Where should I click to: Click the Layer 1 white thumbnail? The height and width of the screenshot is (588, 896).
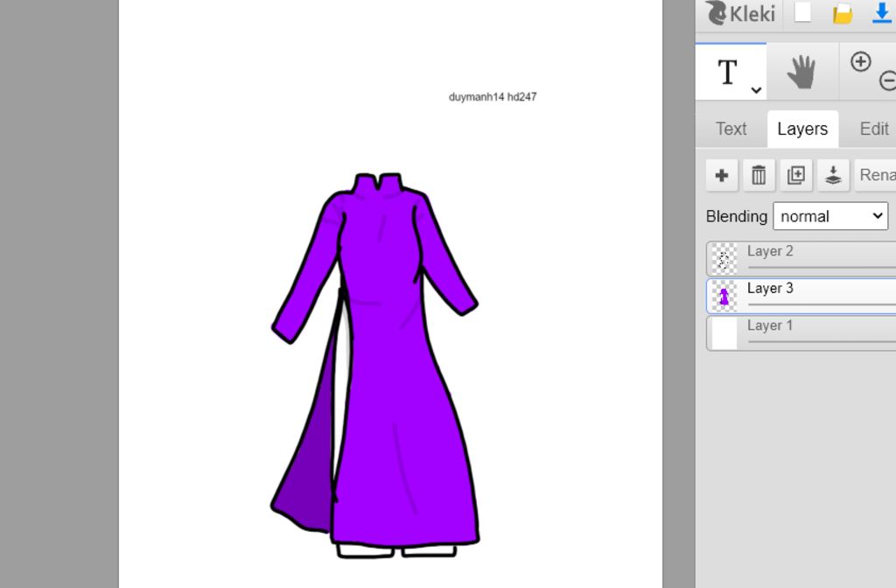tap(724, 333)
